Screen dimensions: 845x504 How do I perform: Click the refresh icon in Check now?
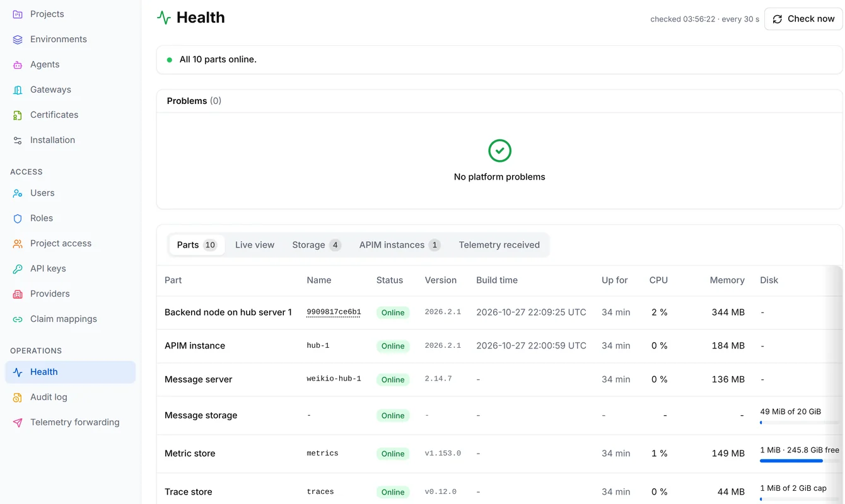point(778,19)
